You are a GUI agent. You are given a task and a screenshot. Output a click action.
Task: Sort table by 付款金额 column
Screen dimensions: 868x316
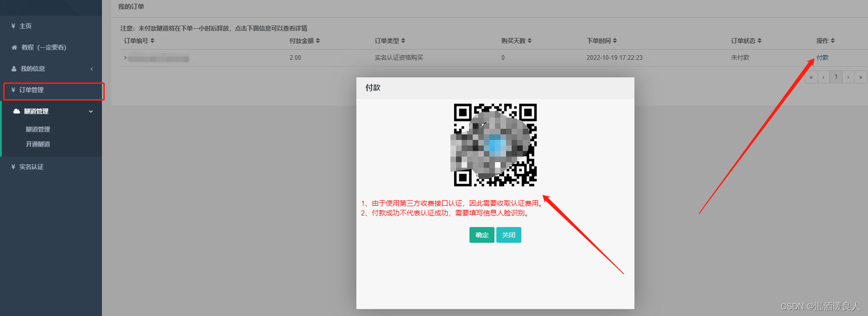click(304, 41)
